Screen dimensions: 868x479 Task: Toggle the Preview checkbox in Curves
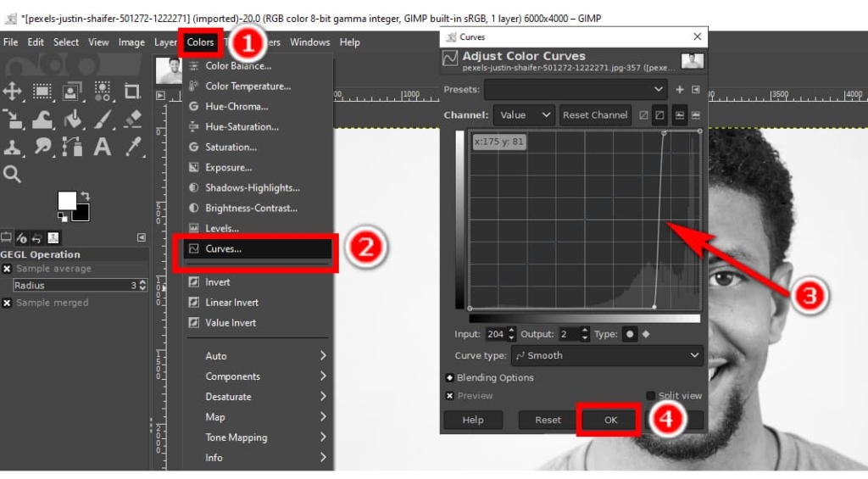coord(449,395)
